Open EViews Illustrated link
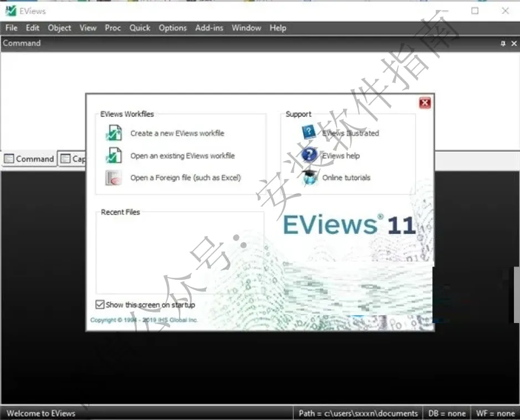 click(350, 134)
